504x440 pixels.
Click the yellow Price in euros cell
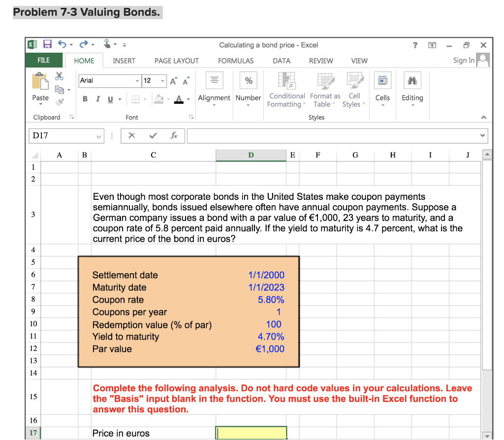tap(251, 433)
